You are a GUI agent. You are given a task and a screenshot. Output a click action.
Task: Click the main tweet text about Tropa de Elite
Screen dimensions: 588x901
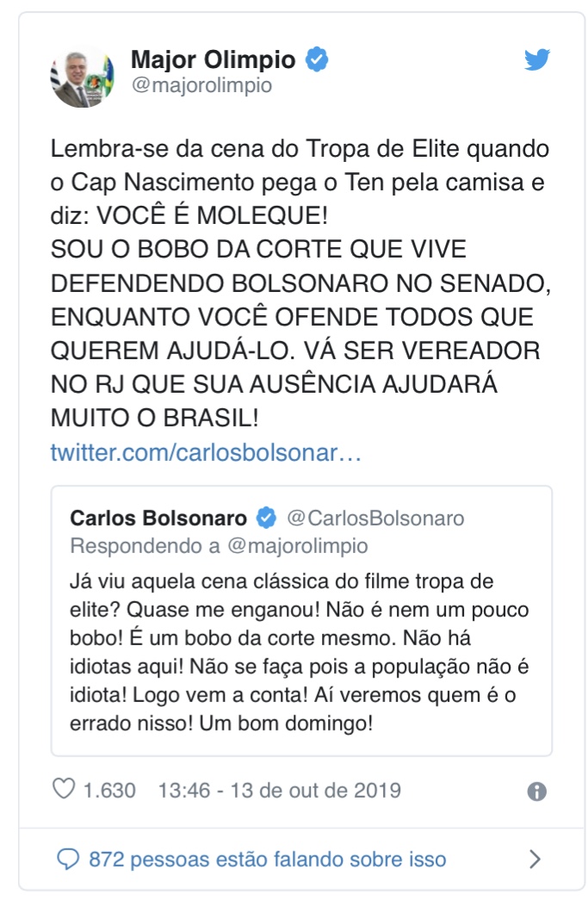tap(299, 148)
